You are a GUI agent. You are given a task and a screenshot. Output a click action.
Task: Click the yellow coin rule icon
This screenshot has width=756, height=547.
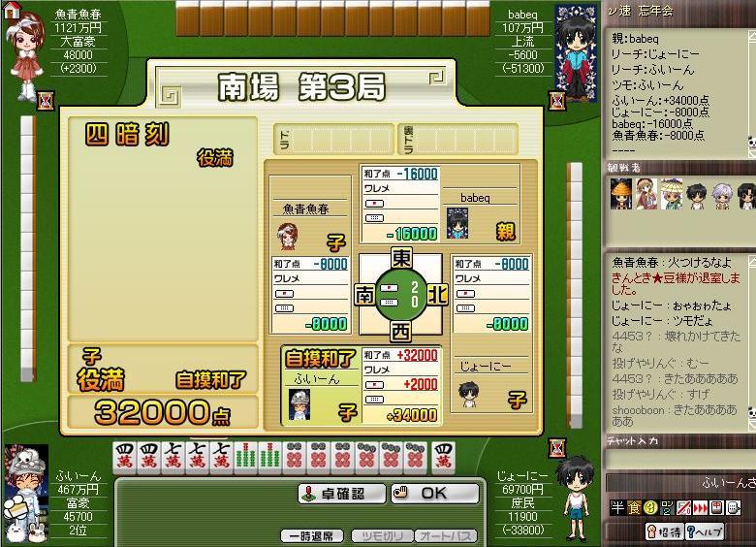[x=650, y=507]
